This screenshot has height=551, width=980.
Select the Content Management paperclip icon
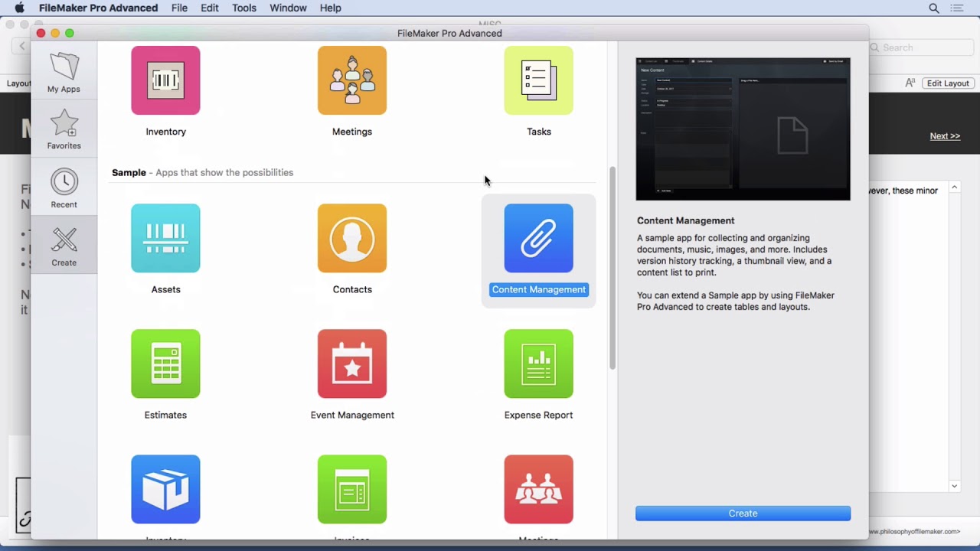(x=538, y=238)
